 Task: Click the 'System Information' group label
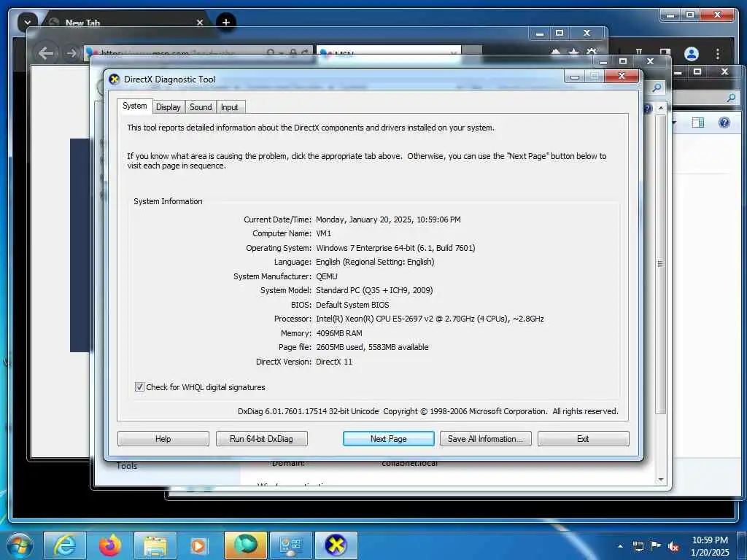tap(168, 201)
